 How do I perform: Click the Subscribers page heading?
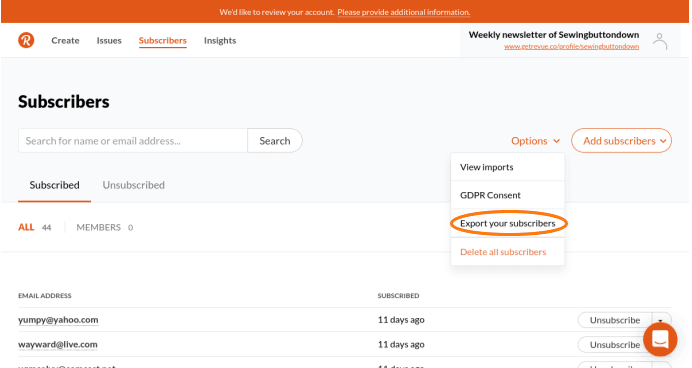[64, 102]
